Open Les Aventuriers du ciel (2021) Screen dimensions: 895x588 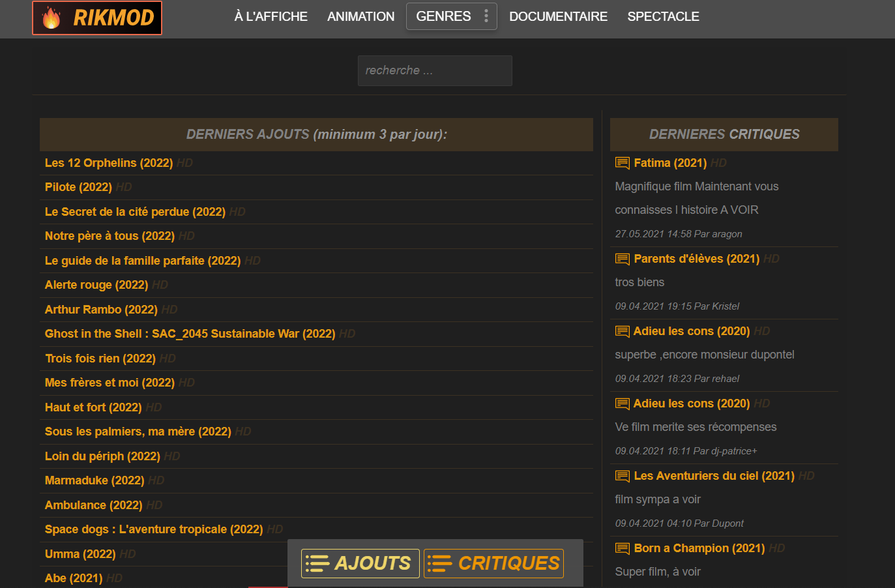point(714,476)
